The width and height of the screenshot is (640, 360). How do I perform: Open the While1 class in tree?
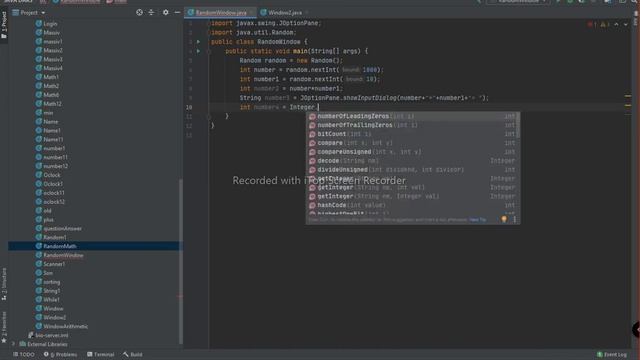click(x=51, y=300)
